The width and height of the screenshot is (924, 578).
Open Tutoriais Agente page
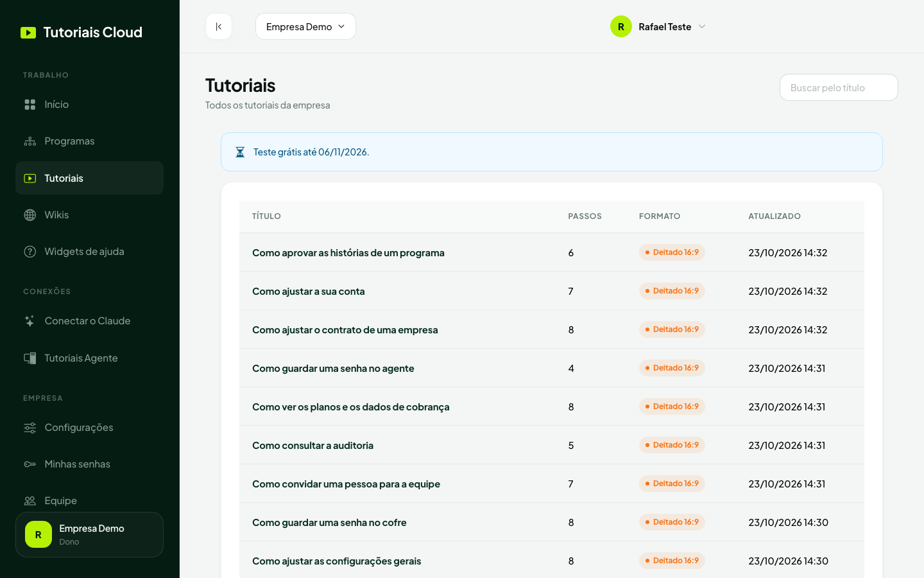(89, 358)
